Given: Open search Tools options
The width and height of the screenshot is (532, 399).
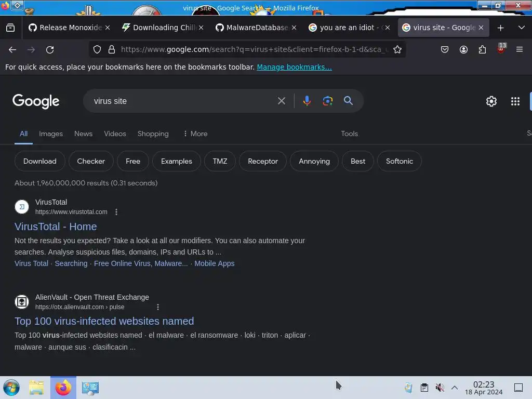Looking at the screenshot, I should pyautogui.click(x=350, y=134).
